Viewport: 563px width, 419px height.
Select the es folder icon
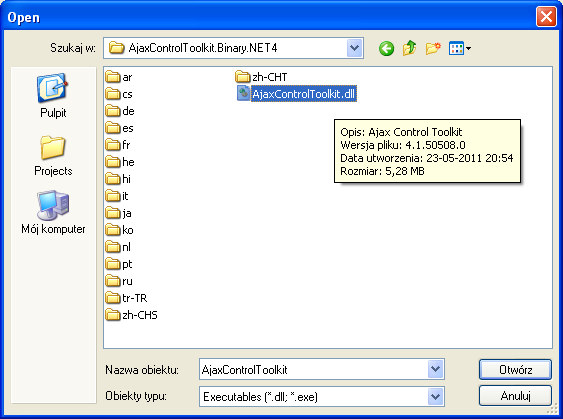click(113, 128)
